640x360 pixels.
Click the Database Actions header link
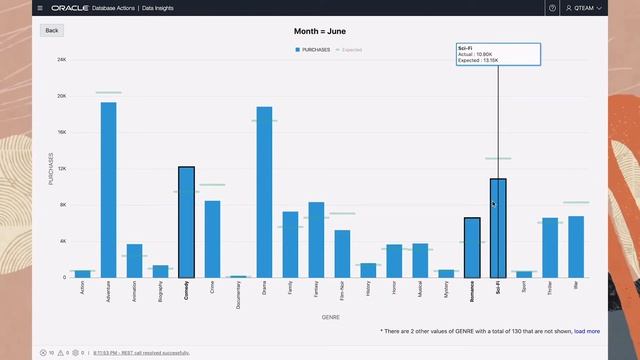coord(113,8)
